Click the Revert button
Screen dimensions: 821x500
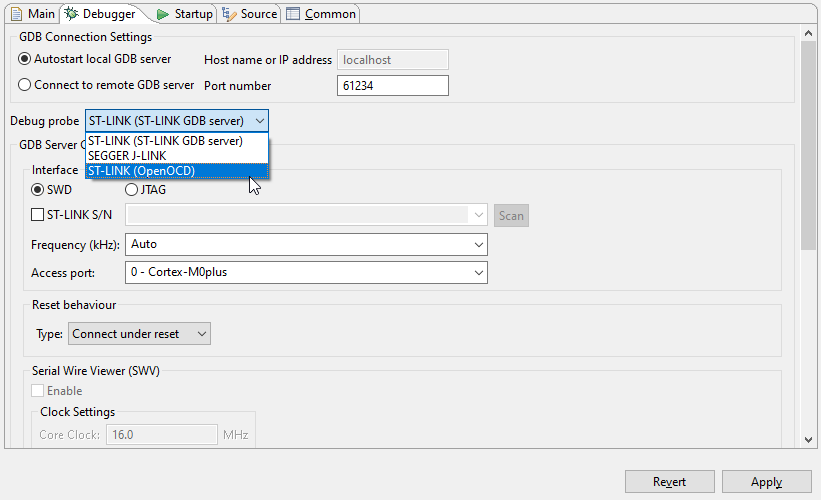pos(670,482)
